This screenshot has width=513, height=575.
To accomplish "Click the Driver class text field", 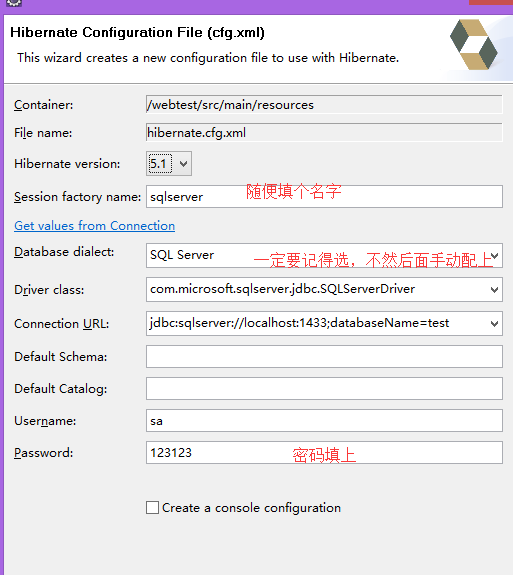I will click(x=324, y=290).
